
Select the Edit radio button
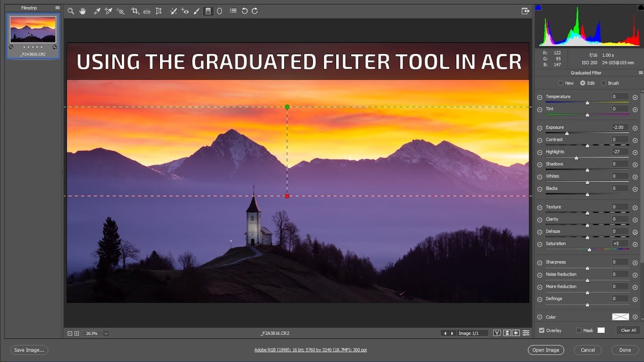[583, 83]
